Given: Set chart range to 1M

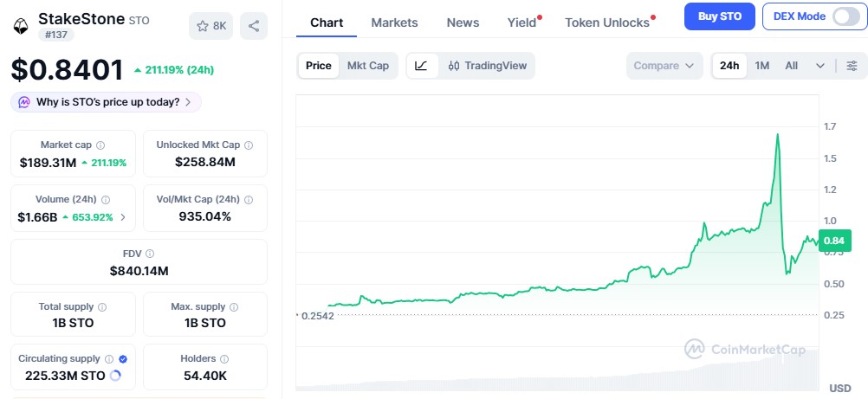Looking at the screenshot, I should coord(762,66).
